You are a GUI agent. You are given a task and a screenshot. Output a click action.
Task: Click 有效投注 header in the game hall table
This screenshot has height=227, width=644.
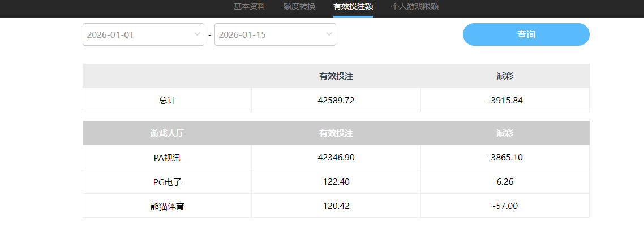pyautogui.click(x=336, y=133)
